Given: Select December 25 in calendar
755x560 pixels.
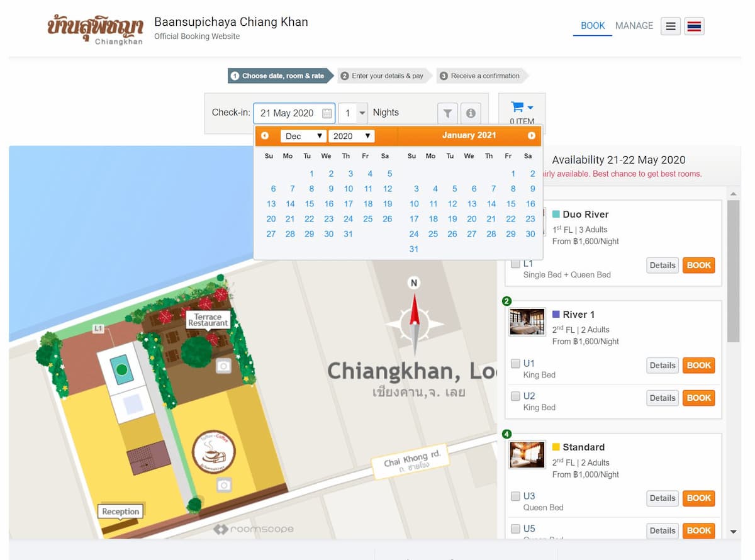Looking at the screenshot, I should pos(368,219).
